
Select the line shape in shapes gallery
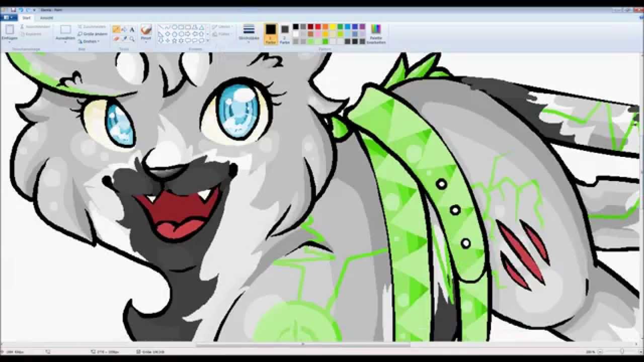pos(160,27)
